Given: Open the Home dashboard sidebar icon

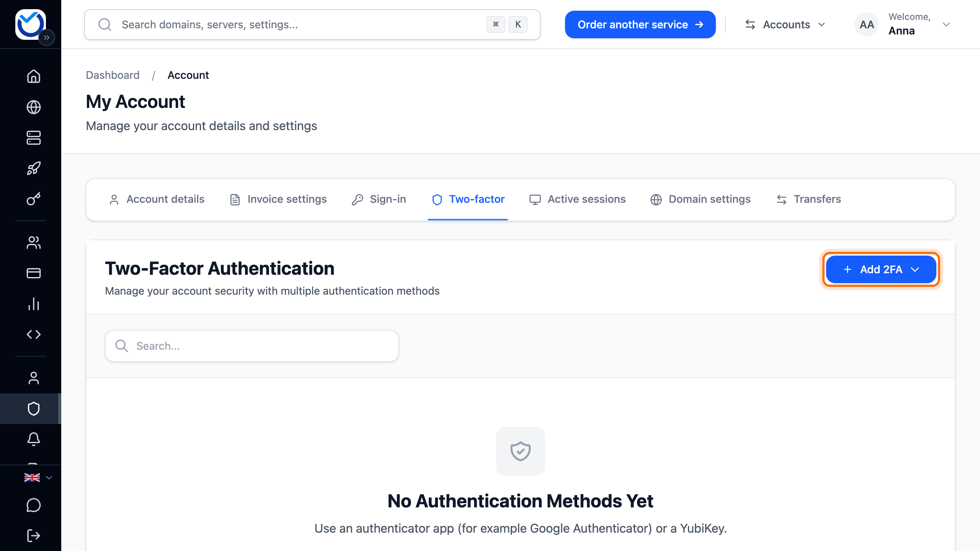Looking at the screenshot, I should pyautogui.click(x=34, y=76).
